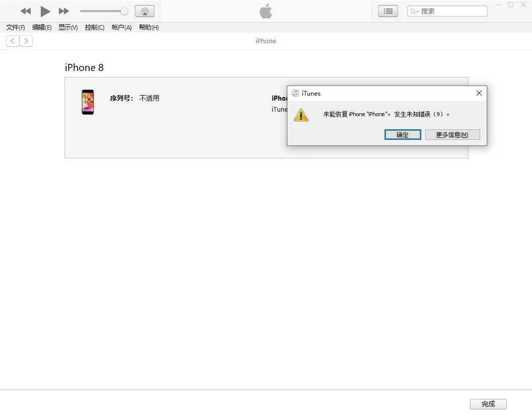Adjust the volume slider knob
Image resolution: width=532 pixels, height=418 pixels.
[x=124, y=11]
